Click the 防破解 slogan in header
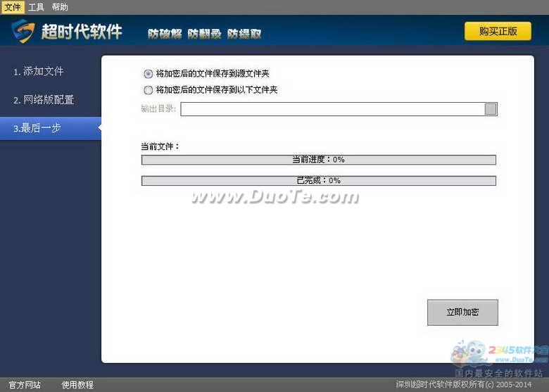549x392 pixels. coord(165,33)
